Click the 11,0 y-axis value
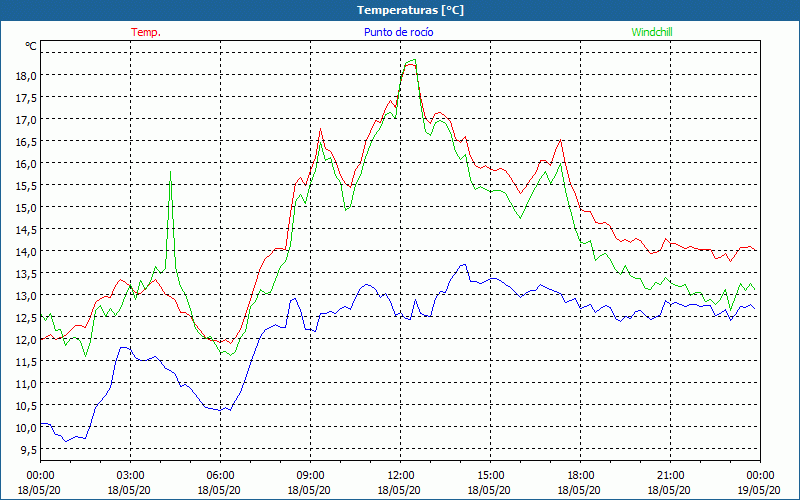 26,383
